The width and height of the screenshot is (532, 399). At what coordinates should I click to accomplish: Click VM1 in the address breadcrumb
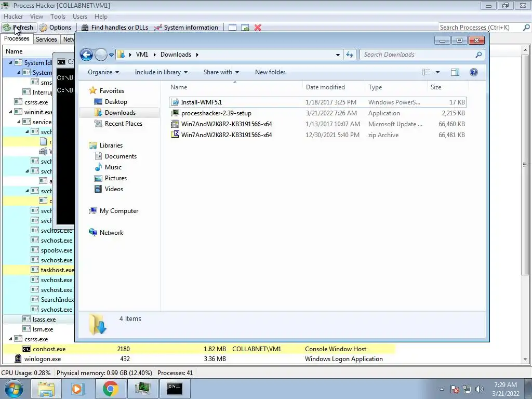pos(142,55)
